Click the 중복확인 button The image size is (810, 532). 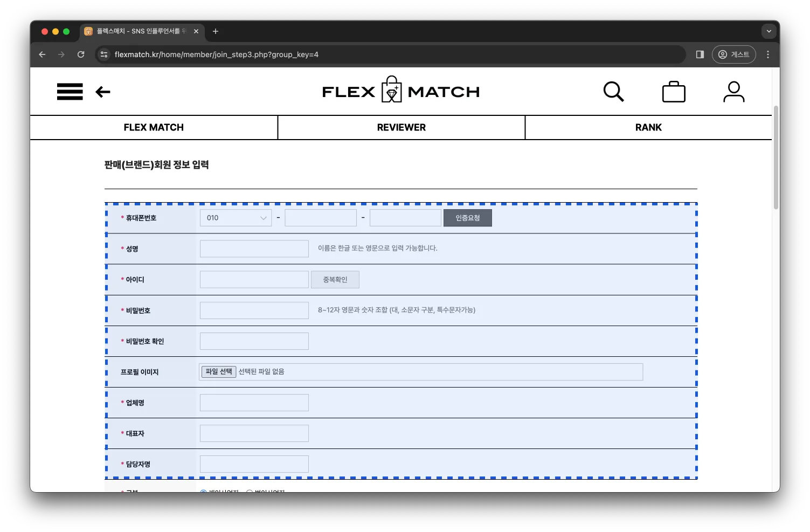pyautogui.click(x=335, y=280)
